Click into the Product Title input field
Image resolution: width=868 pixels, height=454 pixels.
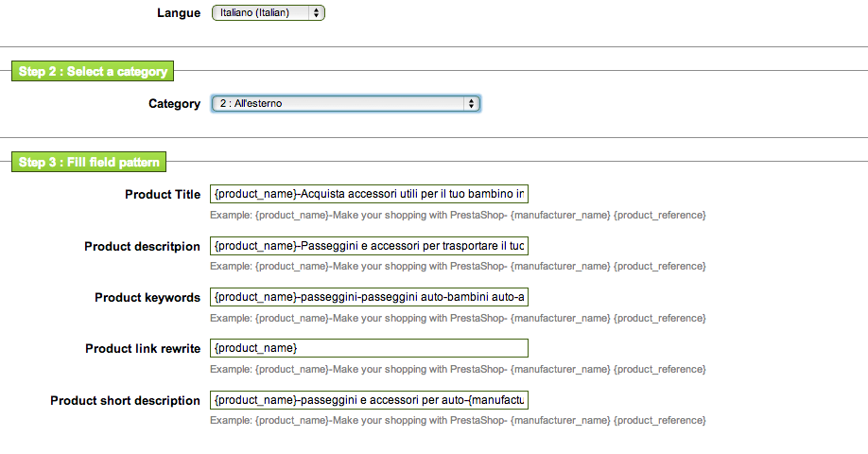click(x=369, y=194)
